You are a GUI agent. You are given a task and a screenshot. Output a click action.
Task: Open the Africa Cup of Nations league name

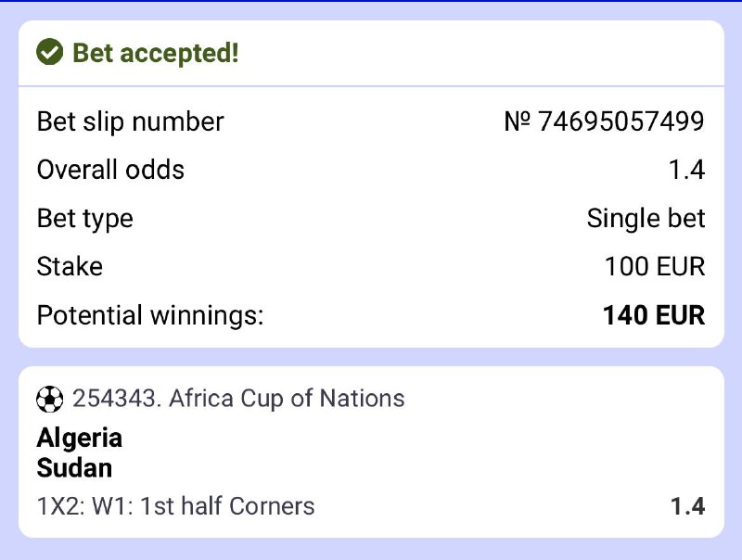[287, 399]
